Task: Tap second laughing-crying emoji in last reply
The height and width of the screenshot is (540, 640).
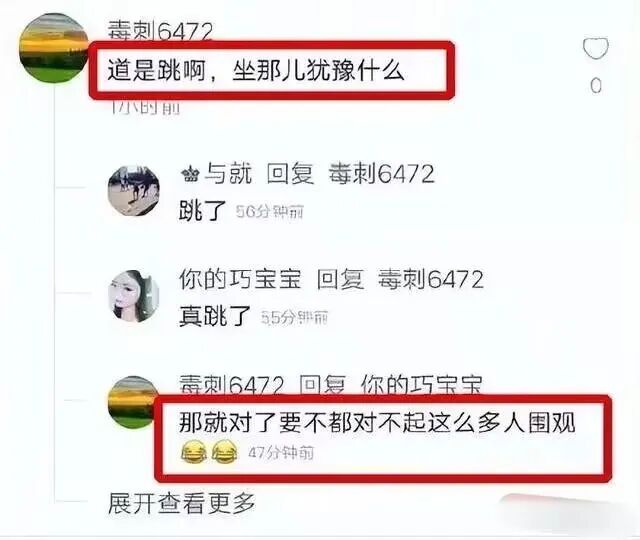Action: pyautogui.click(x=224, y=452)
